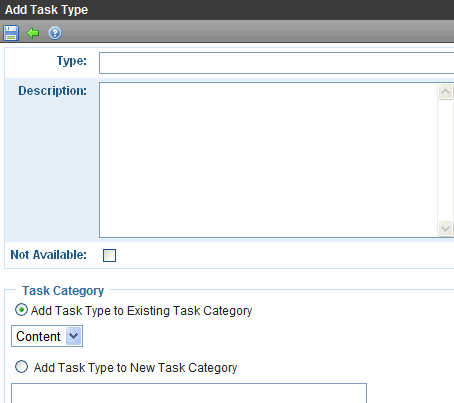Open help with the question mark icon
The image size is (454, 403).
[55, 33]
